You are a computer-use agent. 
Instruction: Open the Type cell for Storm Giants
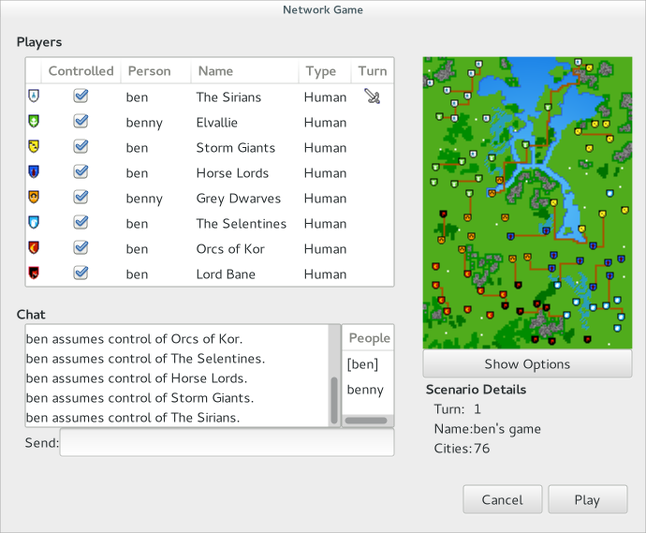pos(325,148)
